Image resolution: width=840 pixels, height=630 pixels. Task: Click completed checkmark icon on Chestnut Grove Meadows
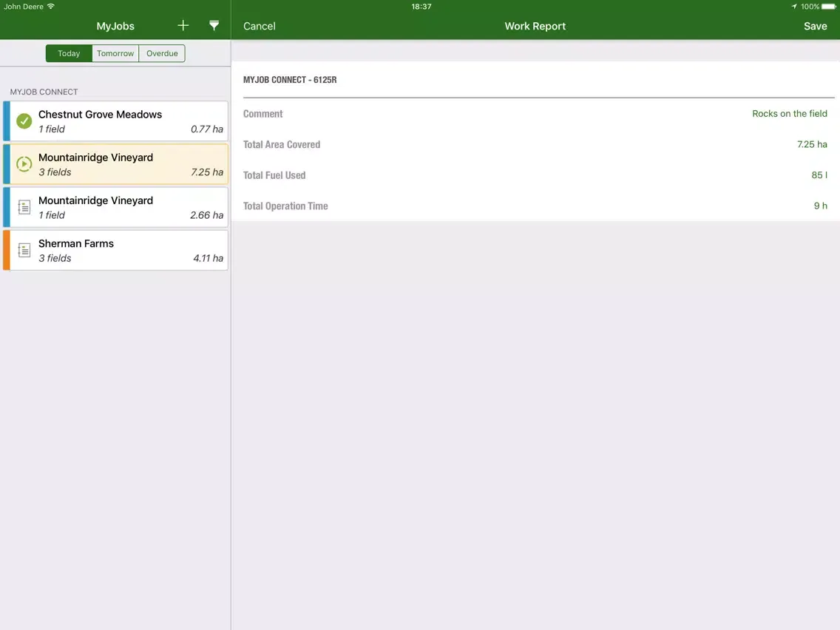pyautogui.click(x=24, y=121)
